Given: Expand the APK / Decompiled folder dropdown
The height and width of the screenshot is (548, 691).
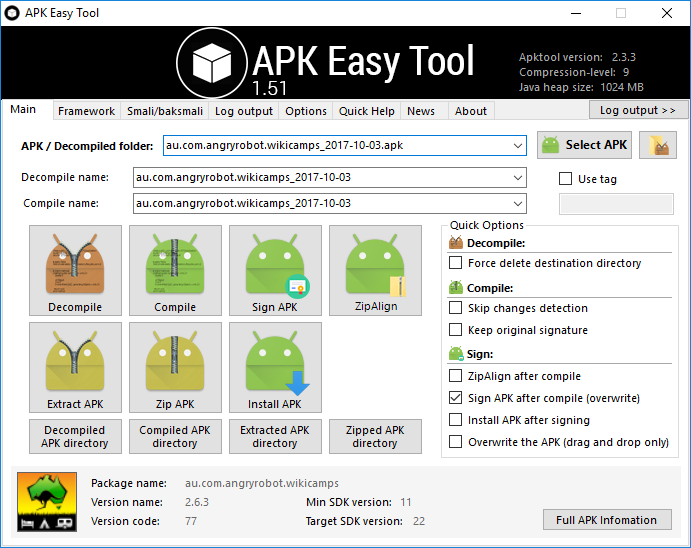Looking at the screenshot, I should click(518, 145).
